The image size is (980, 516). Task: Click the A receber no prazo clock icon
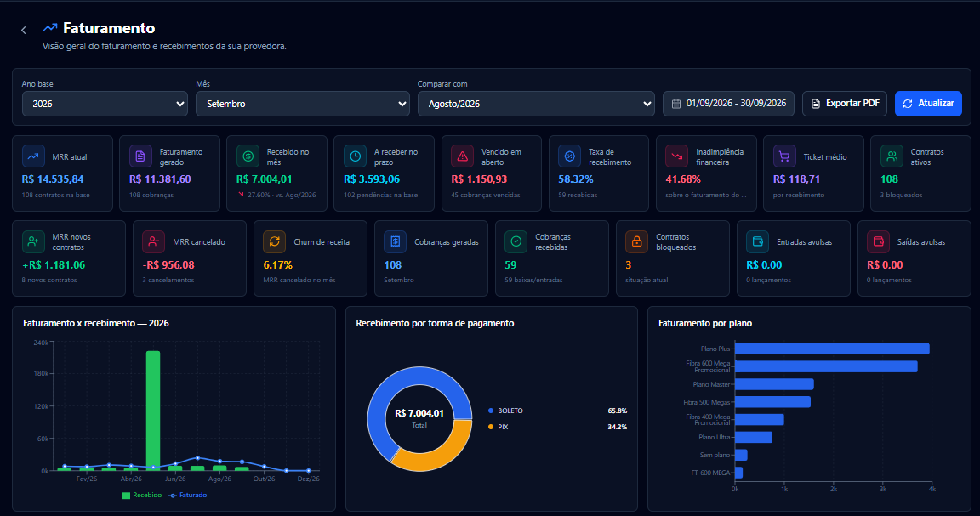(355, 156)
